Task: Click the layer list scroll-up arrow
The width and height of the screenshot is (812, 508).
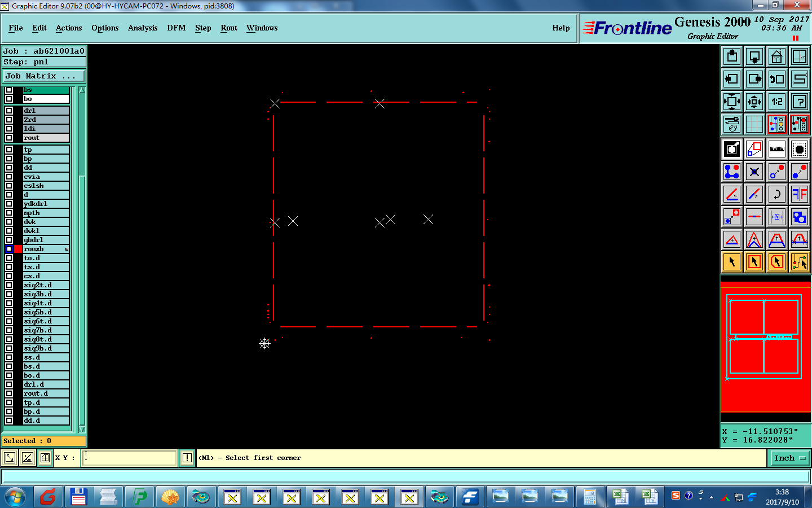Action: pos(82,90)
